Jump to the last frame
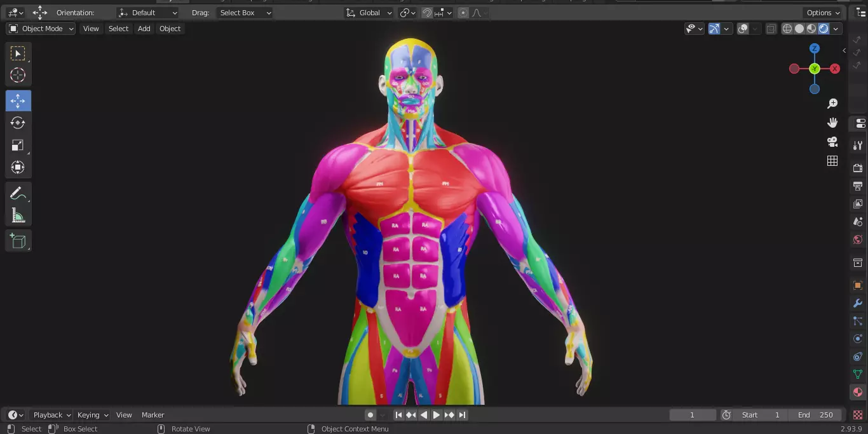868x434 pixels. click(463, 415)
